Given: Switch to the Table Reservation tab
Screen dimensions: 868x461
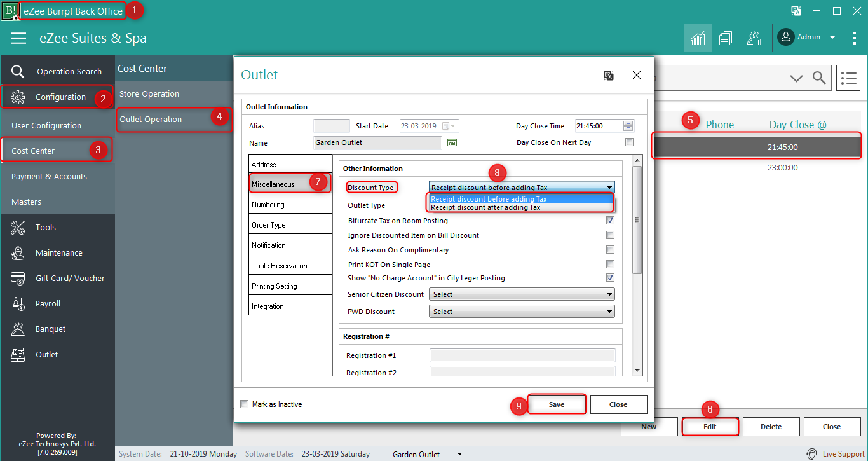Looking at the screenshot, I should [x=290, y=266].
